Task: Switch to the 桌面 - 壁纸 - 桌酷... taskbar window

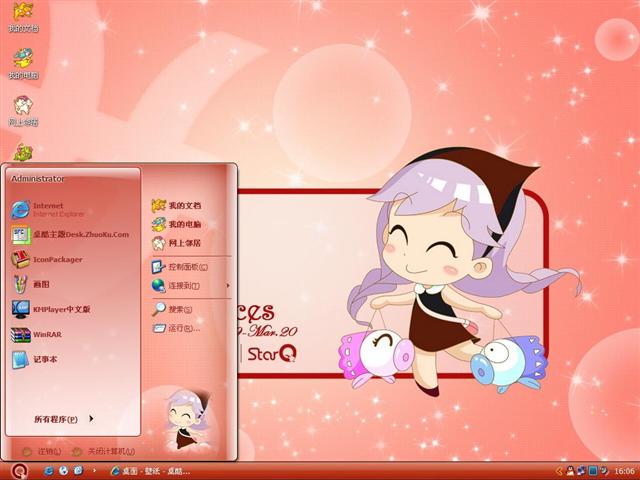Action: [x=150, y=471]
